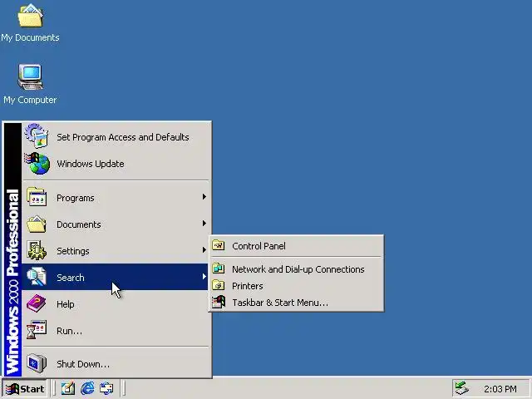
Task: Select the Documents menu entry
Action: (x=116, y=224)
